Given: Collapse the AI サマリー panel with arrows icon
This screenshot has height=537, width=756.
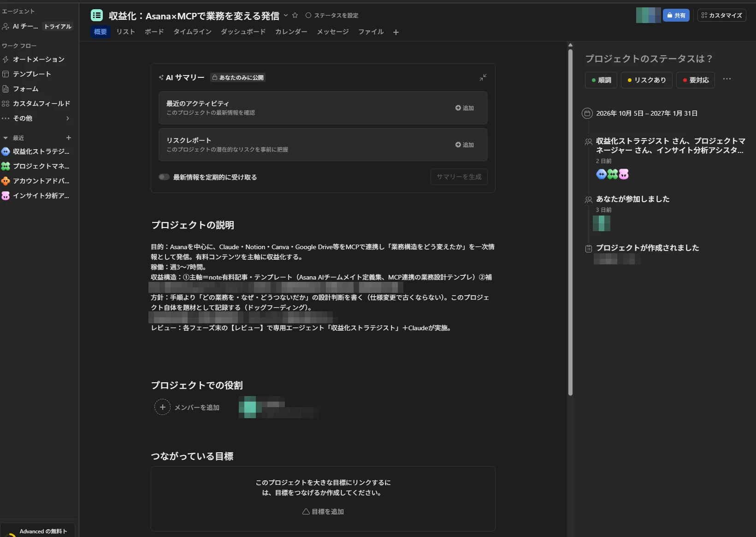Looking at the screenshot, I should pos(483,77).
